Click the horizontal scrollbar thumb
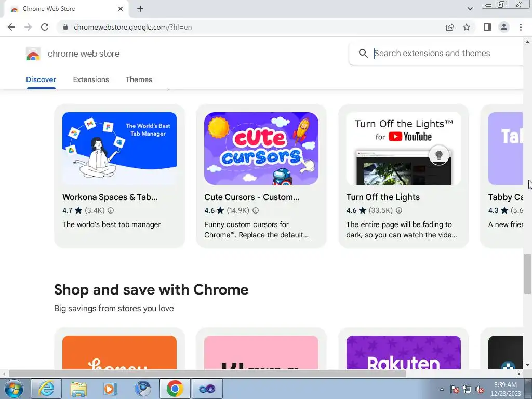 coord(207,374)
